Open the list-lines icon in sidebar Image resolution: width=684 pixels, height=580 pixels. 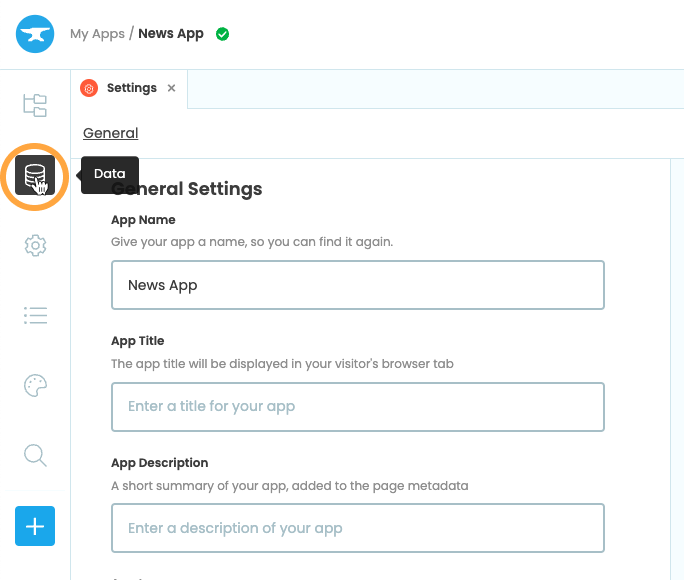35,315
